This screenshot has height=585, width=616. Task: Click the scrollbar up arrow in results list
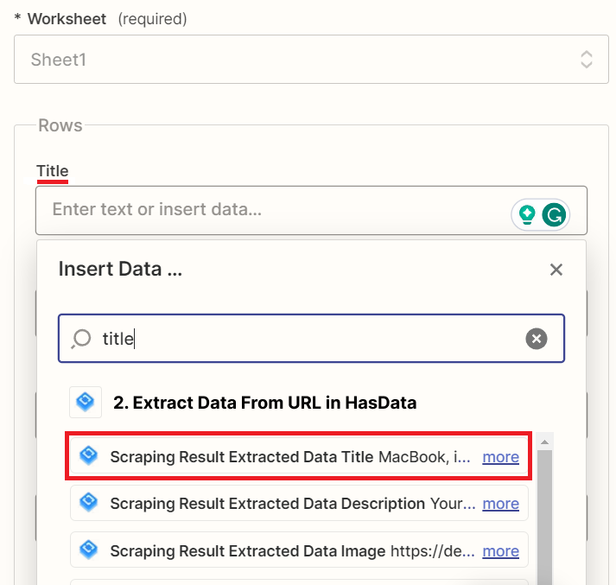(544, 442)
